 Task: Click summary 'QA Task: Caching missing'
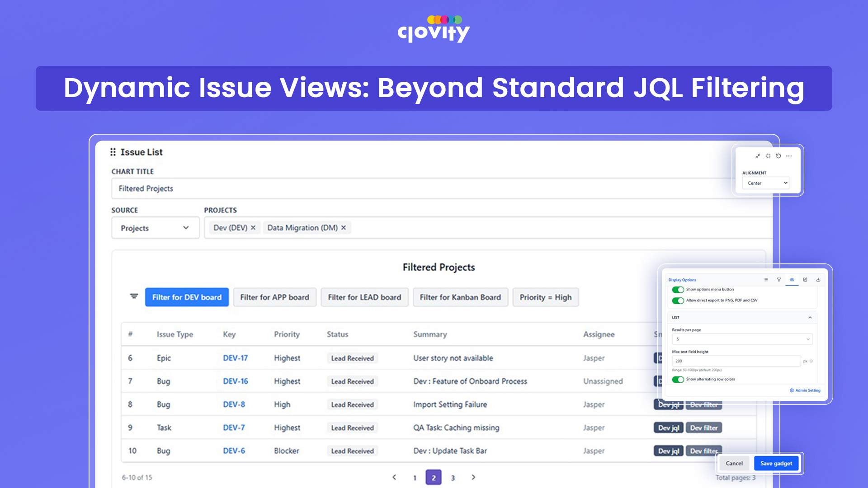point(456,427)
